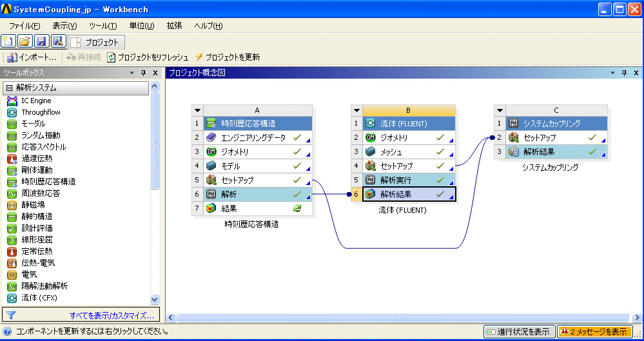Collapse the 解析システム toolbox group
644x341 pixels.
click(10, 88)
